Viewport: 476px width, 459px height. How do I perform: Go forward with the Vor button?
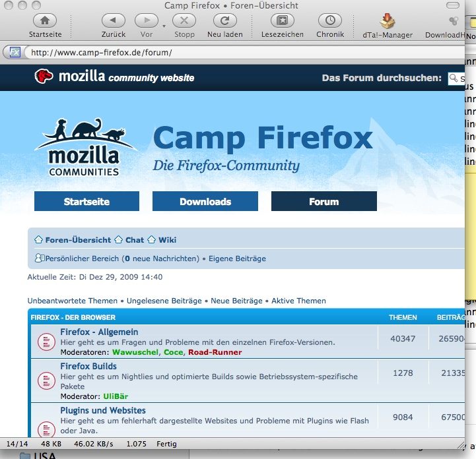pos(147,20)
